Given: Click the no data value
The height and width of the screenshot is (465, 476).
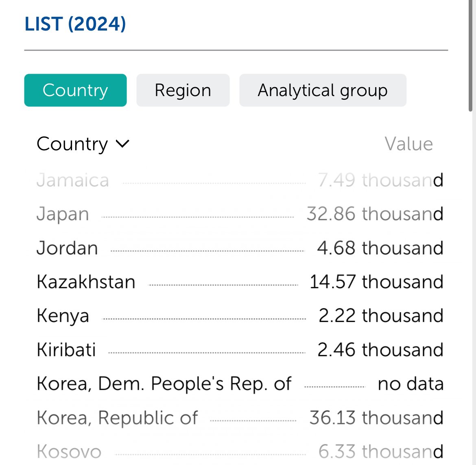Looking at the screenshot, I should pos(411,384).
